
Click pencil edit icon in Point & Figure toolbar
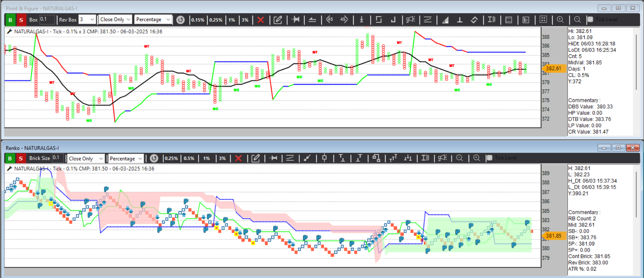[x=278, y=20]
